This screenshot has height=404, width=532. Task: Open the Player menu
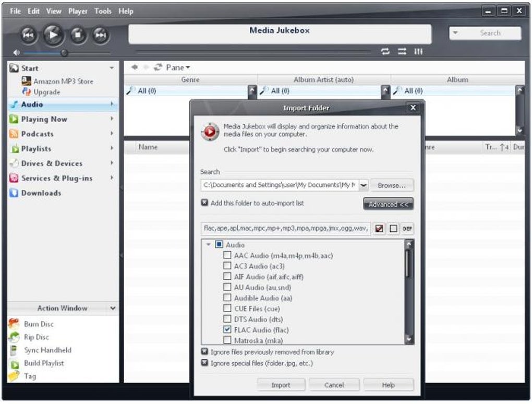tap(78, 11)
